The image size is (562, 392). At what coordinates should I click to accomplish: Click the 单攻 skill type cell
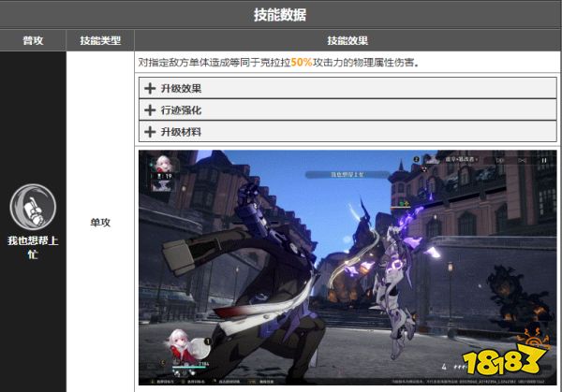point(100,223)
